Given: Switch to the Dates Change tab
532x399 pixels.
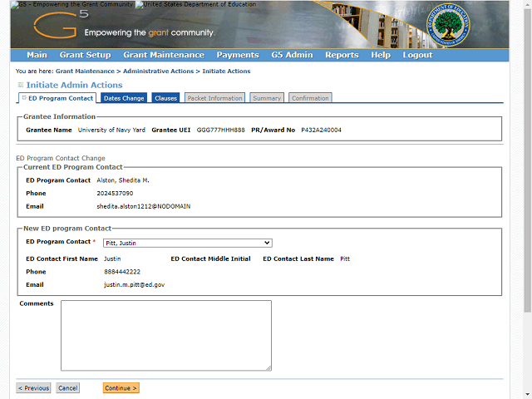Looking at the screenshot, I should [x=124, y=98].
